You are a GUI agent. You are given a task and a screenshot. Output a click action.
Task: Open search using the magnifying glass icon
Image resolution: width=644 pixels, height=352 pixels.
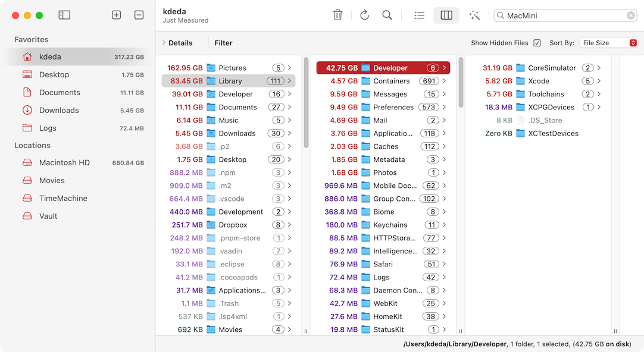(x=387, y=15)
